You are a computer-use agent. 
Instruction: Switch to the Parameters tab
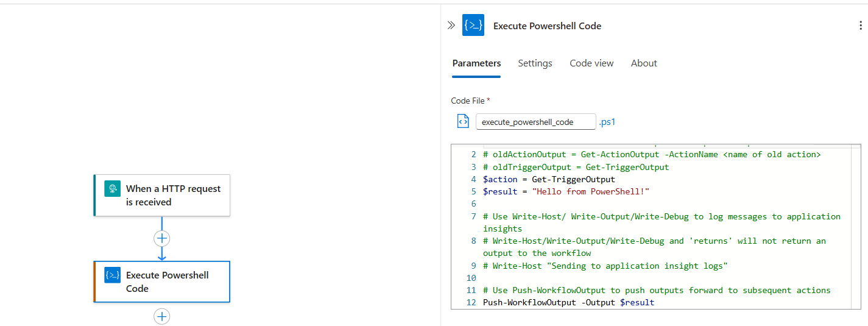[476, 63]
